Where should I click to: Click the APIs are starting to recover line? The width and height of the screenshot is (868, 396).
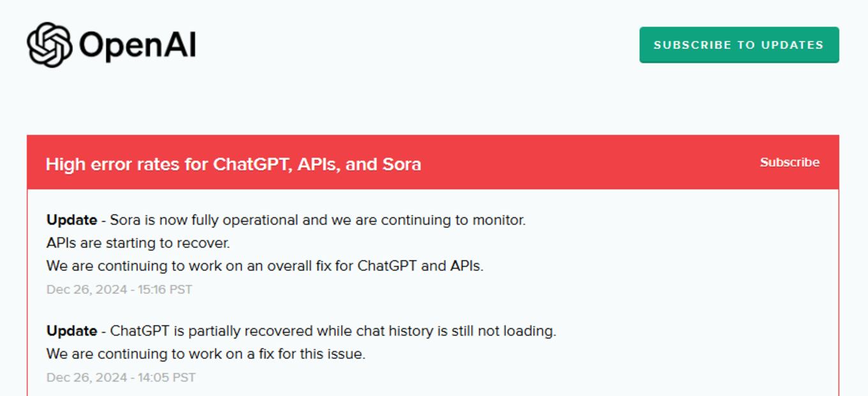coord(138,243)
